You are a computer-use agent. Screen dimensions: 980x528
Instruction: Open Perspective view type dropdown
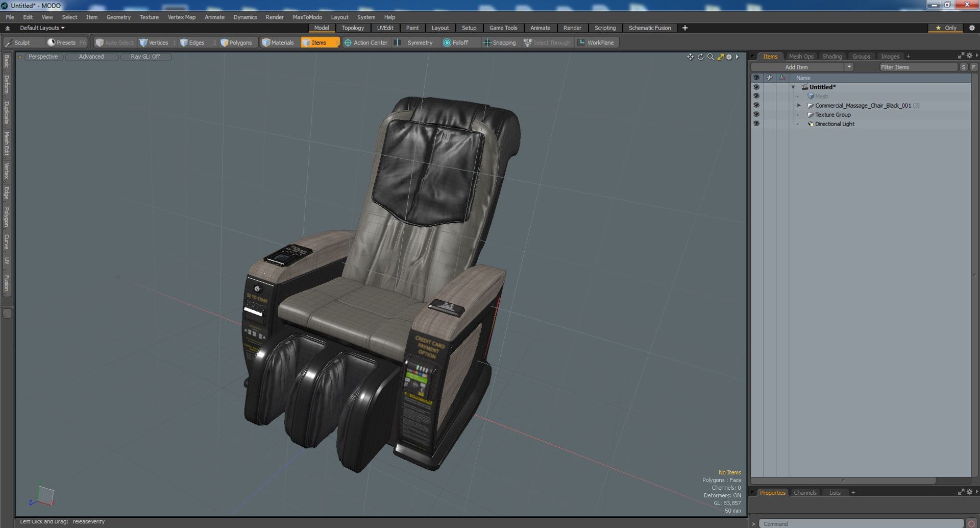tap(43, 57)
